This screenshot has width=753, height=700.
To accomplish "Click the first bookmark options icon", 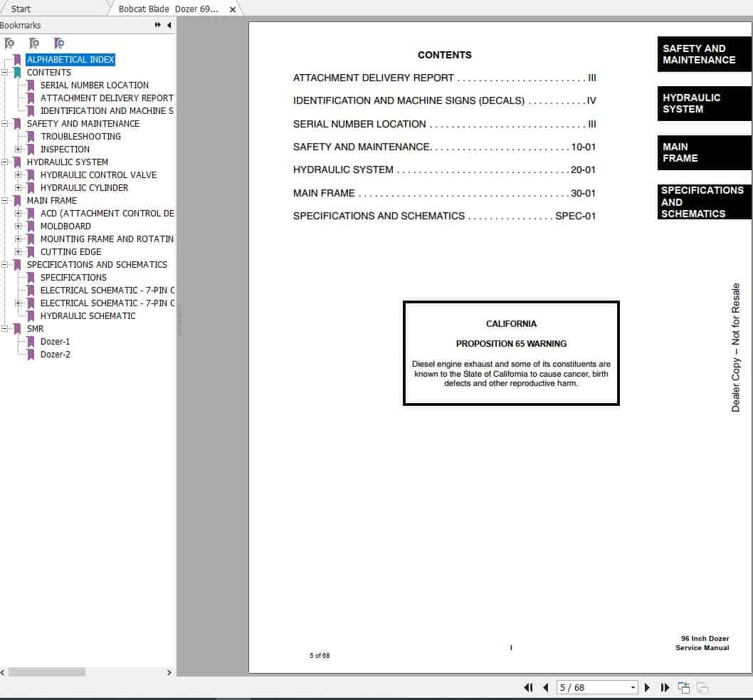I will (x=9, y=43).
